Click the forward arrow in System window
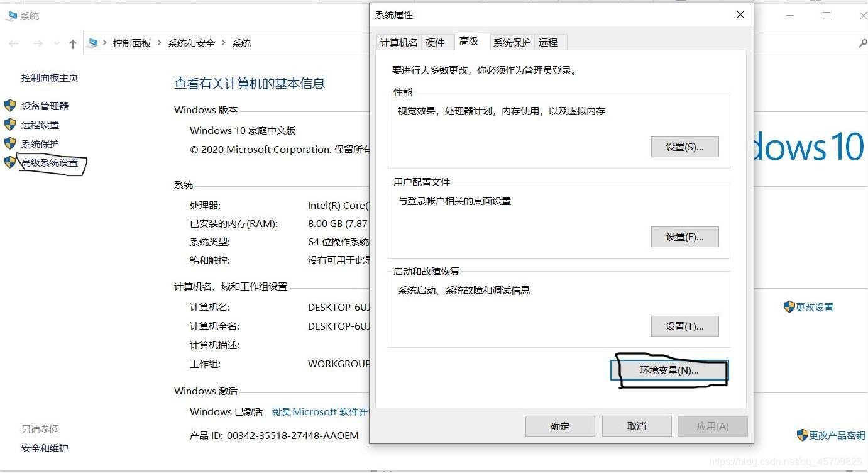The height and width of the screenshot is (473, 868). click(38, 43)
